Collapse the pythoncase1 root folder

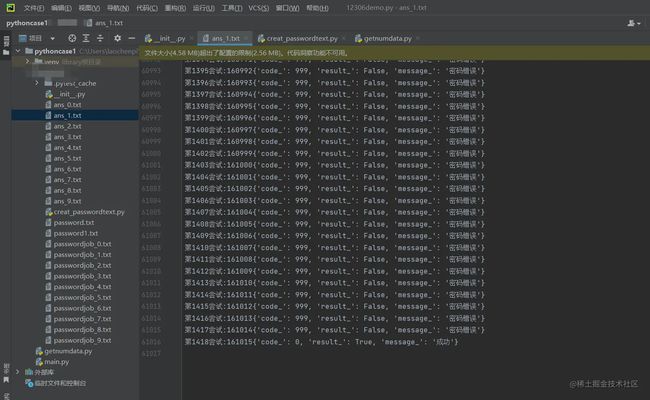18,51
